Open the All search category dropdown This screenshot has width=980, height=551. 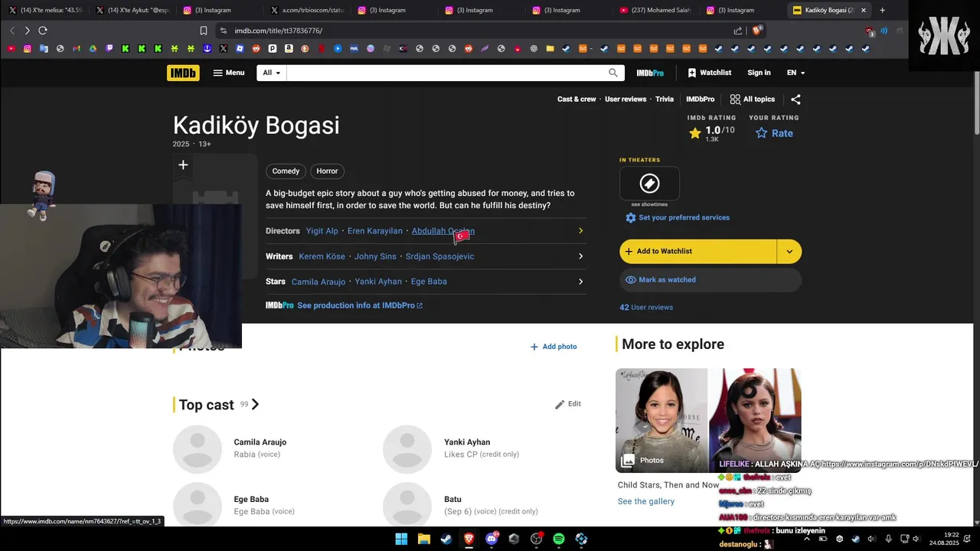point(272,73)
